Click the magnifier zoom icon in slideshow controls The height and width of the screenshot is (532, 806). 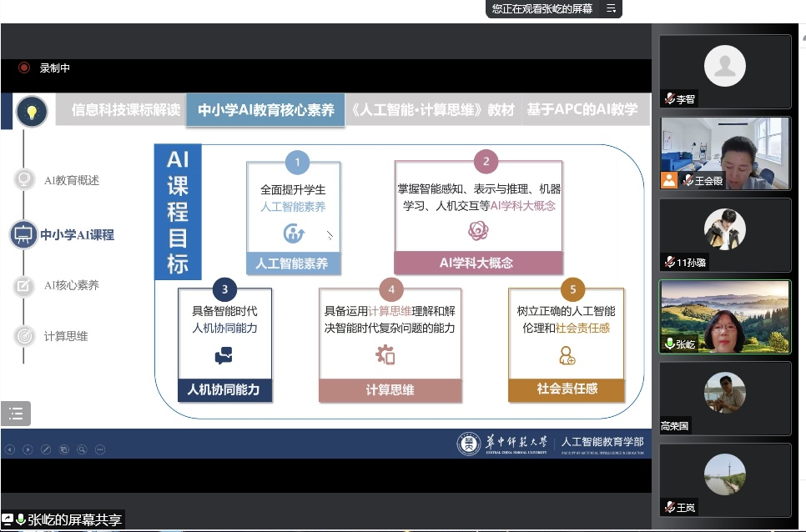[82, 449]
